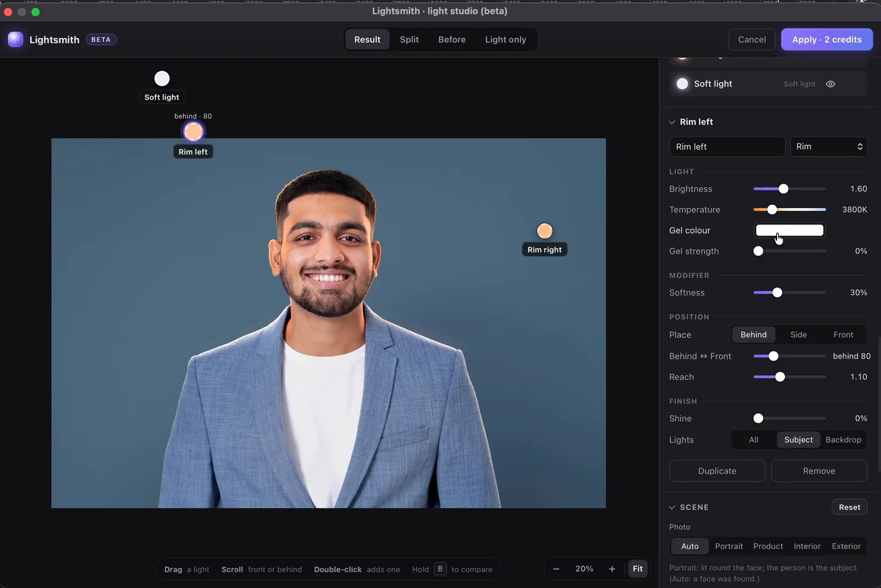
Task: Set Lights to Backdrop
Action: [x=843, y=440]
